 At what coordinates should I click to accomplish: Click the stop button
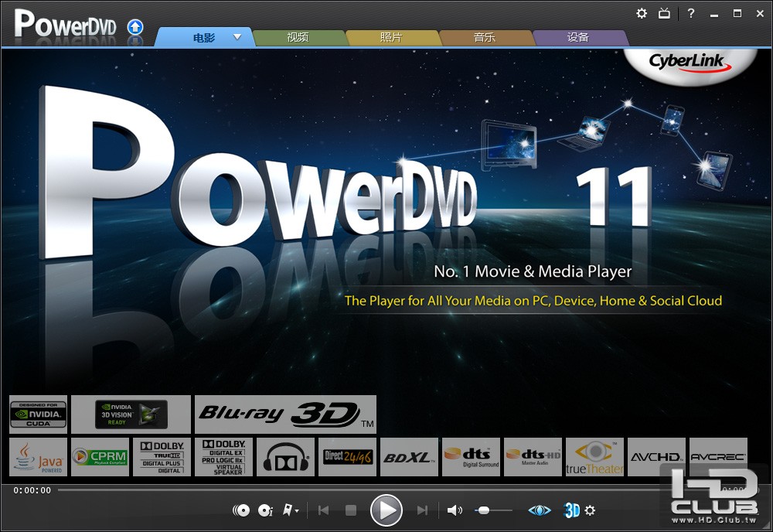point(350,510)
